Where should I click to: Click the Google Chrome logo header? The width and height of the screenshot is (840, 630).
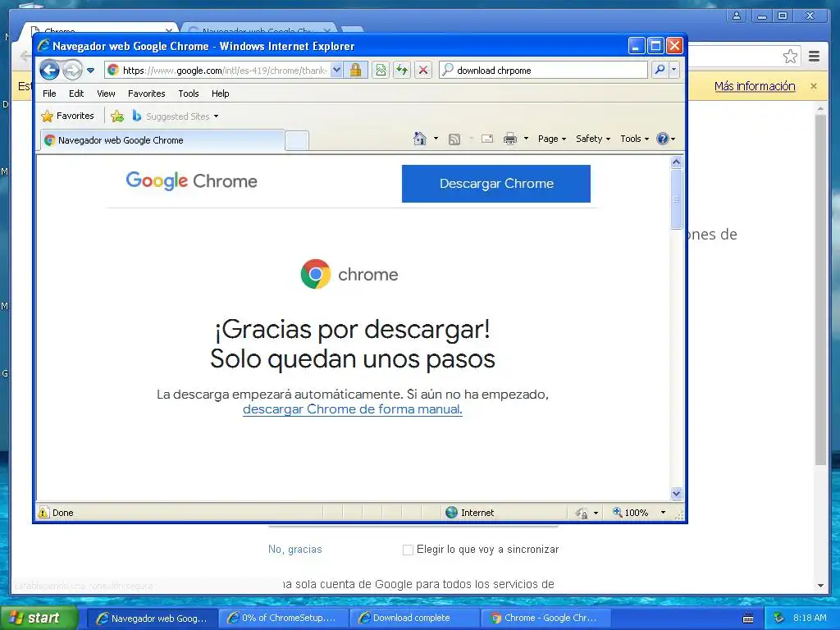tap(191, 181)
